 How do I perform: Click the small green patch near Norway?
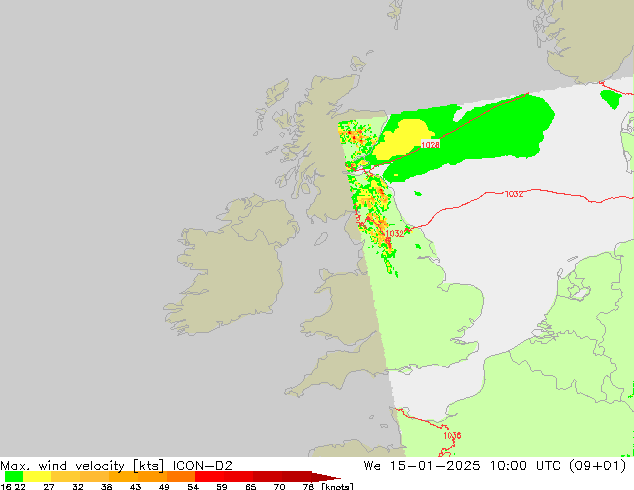tap(611, 99)
